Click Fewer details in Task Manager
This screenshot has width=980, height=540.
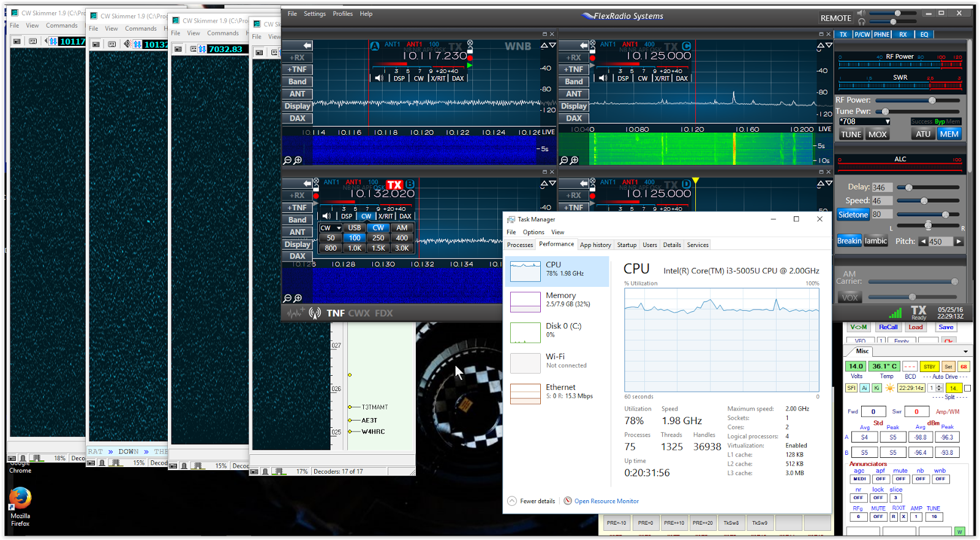pyautogui.click(x=531, y=501)
